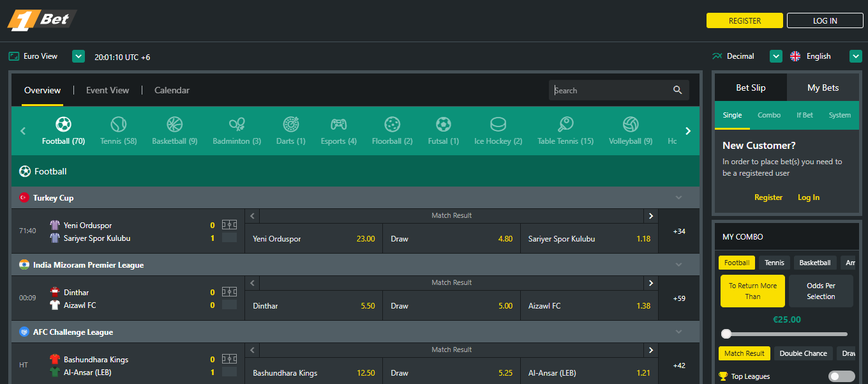Click the REGISTER button
Viewport: 868px width, 384px height.
744,20
